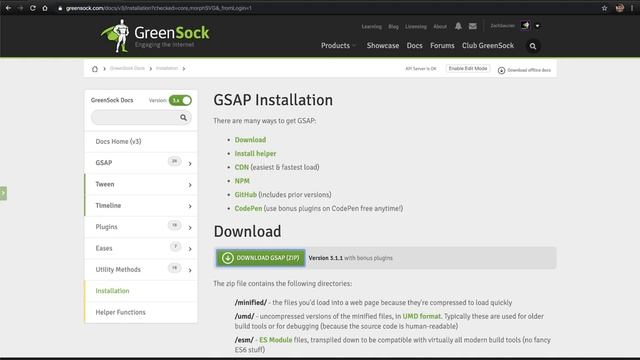
Task: Click the Download offline docs text
Action: tap(529, 70)
